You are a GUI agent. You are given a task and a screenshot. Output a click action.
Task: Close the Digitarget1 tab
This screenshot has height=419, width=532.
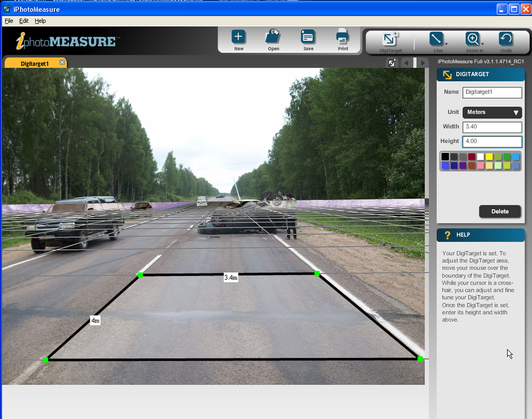pos(62,63)
